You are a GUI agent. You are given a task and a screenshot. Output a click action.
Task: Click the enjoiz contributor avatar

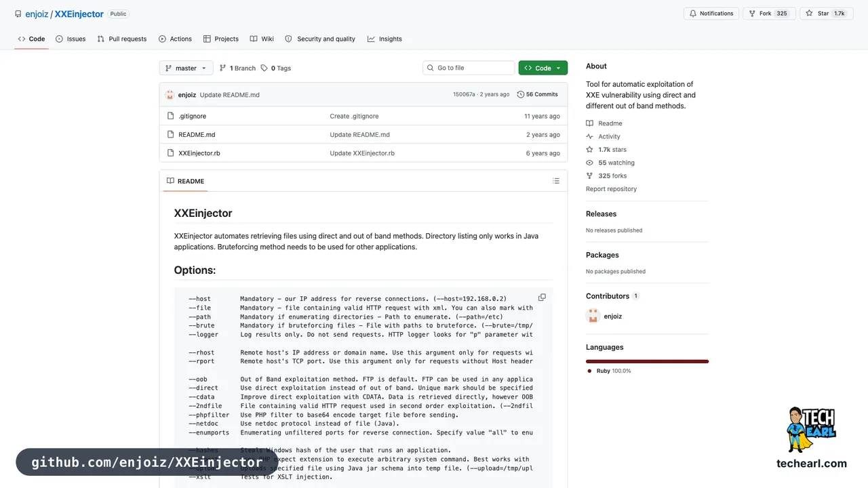[x=593, y=316]
